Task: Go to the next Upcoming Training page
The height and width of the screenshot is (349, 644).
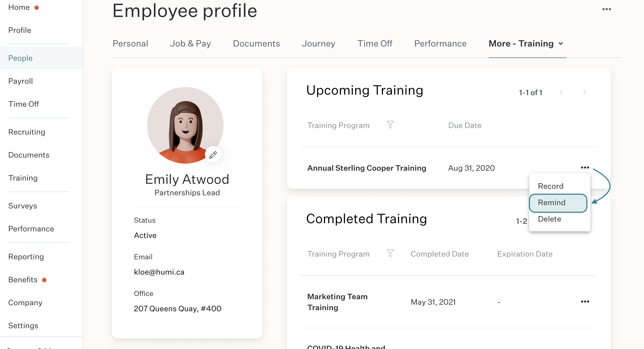Action: (x=584, y=92)
